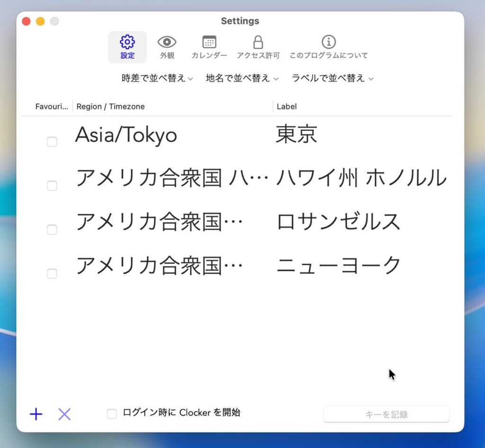Switch to the 外観 eye icon tab
The height and width of the screenshot is (448, 485).
tap(167, 47)
